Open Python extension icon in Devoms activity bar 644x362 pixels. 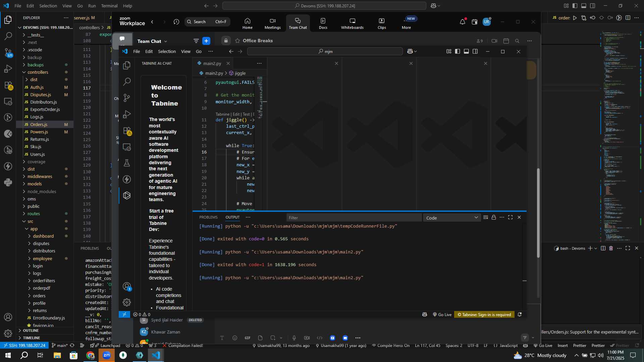point(8,183)
